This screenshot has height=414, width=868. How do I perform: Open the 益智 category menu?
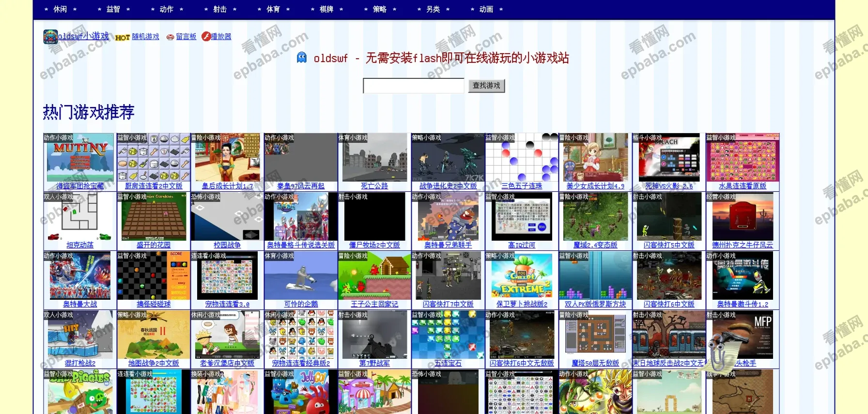pyautogui.click(x=114, y=9)
